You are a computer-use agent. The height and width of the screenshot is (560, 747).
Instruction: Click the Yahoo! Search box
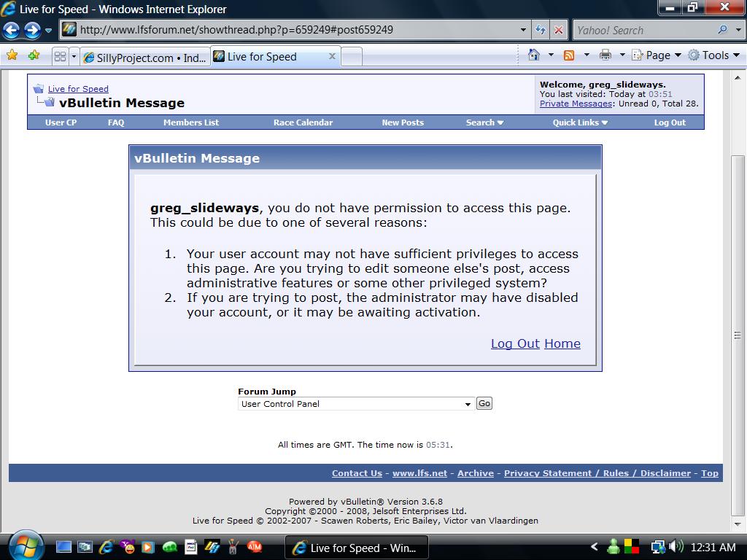(643, 30)
